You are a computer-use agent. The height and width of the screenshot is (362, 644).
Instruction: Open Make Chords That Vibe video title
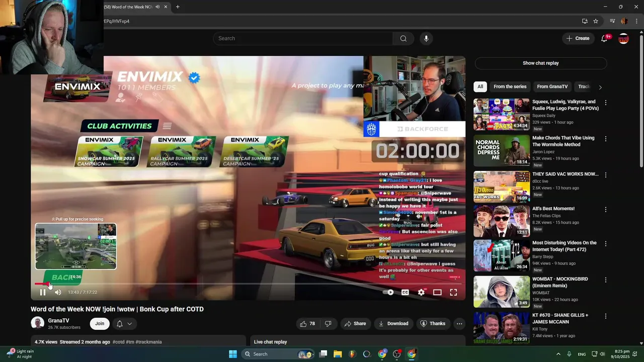click(x=563, y=141)
